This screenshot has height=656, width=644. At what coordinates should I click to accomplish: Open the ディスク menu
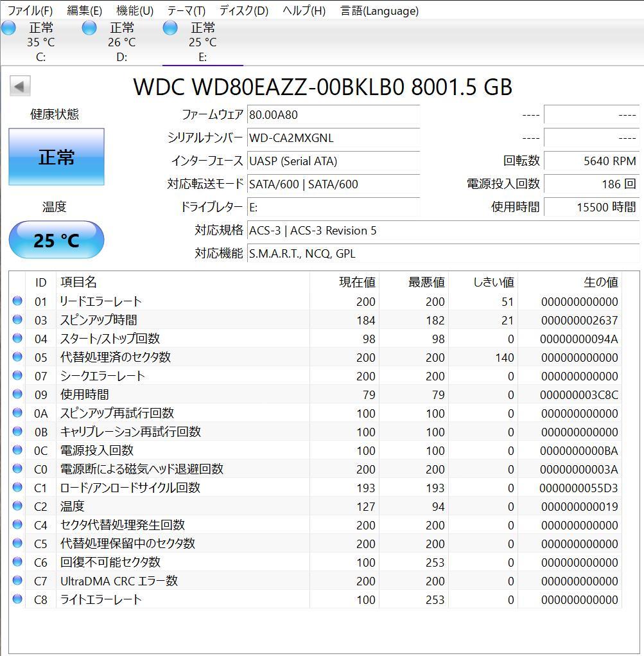point(243,10)
